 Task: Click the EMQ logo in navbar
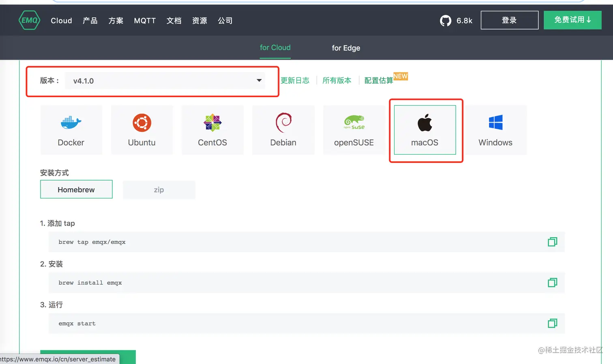[x=30, y=20]
